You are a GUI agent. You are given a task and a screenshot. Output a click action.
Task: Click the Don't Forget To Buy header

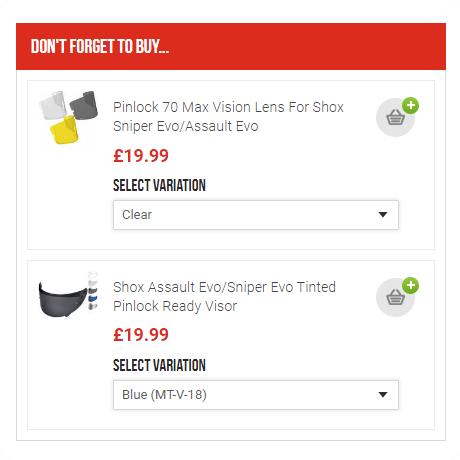point(100,46)
